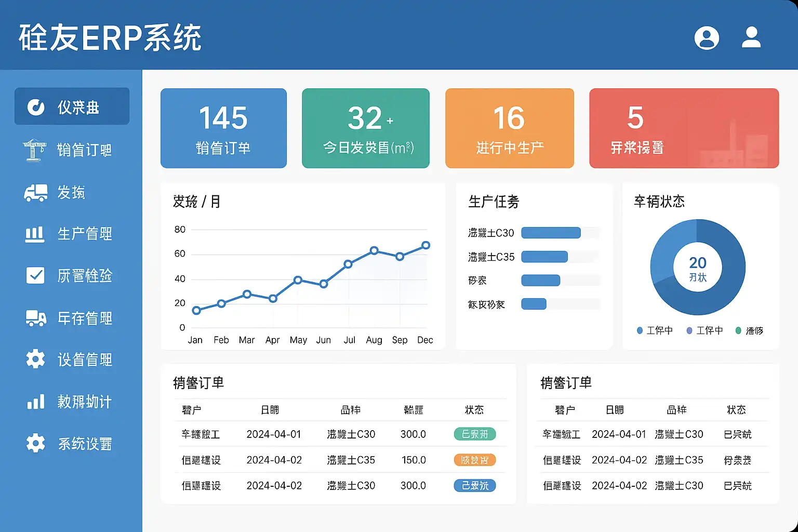Click the Feb month label on chart axis
This screenshot has width=798, height=532.
tap(221, 340)
